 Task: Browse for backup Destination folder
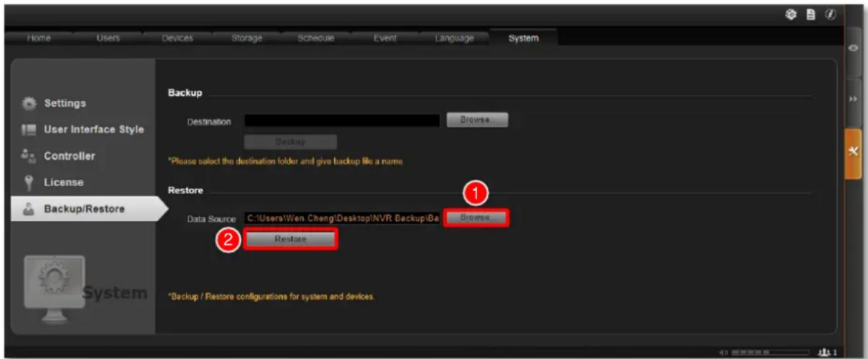click(x=477, y=120)
